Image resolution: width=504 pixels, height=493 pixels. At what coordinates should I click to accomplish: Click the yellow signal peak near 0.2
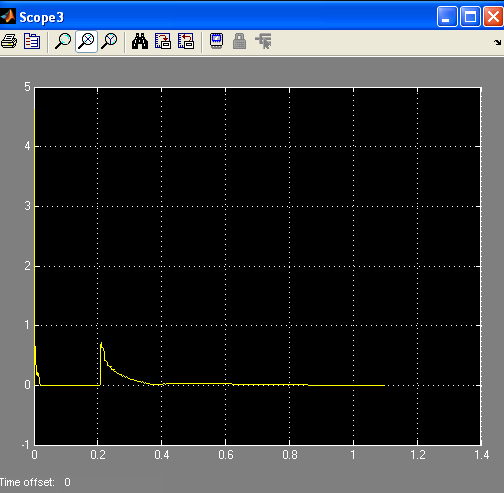pyautogui.click(x=101, y=343)
